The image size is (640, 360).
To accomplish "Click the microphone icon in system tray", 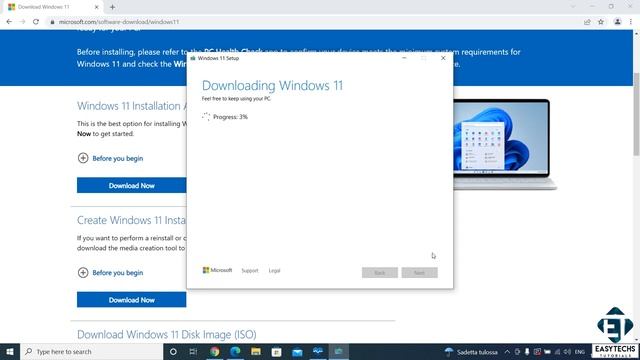I will (527, 351).
